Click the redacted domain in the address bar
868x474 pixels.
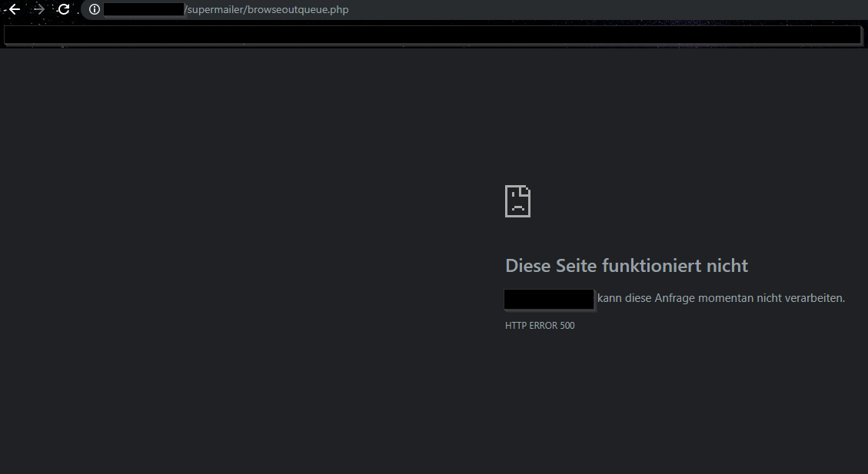143,9
